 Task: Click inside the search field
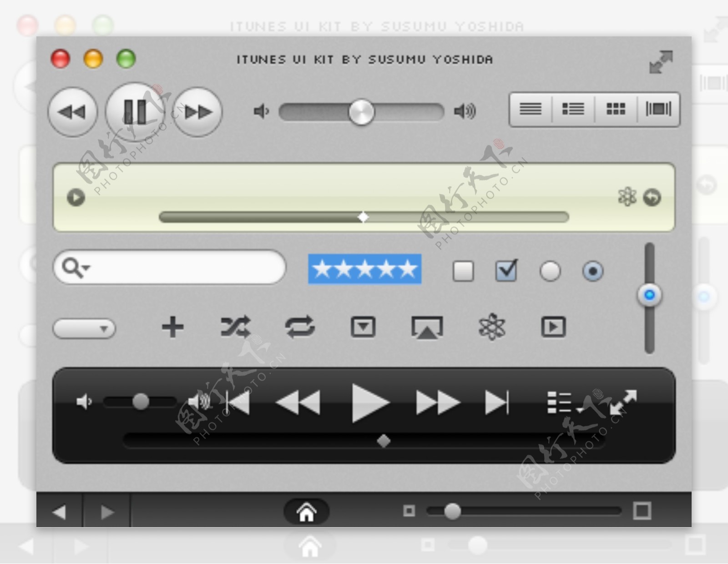click(x=170, y=267)
